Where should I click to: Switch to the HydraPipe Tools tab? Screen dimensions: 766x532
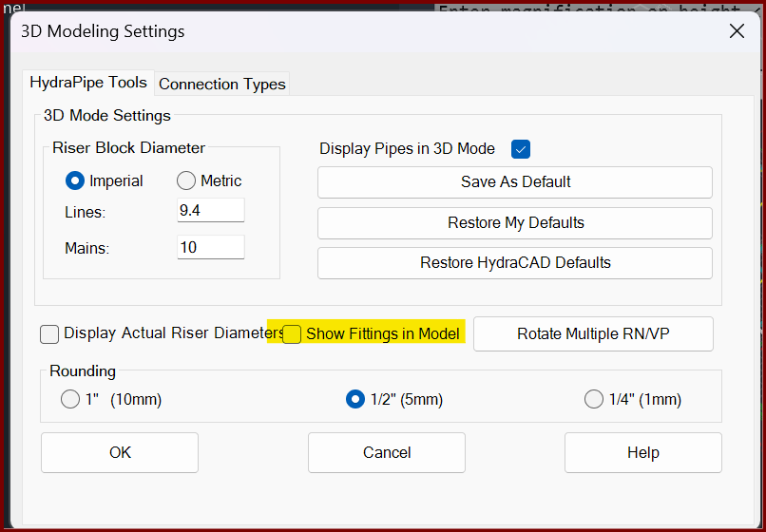click(x=88, y=83)
